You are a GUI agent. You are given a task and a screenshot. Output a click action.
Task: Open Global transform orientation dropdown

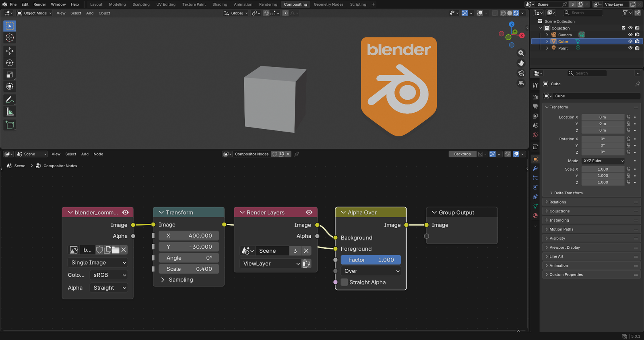click(x=236, y=13)
